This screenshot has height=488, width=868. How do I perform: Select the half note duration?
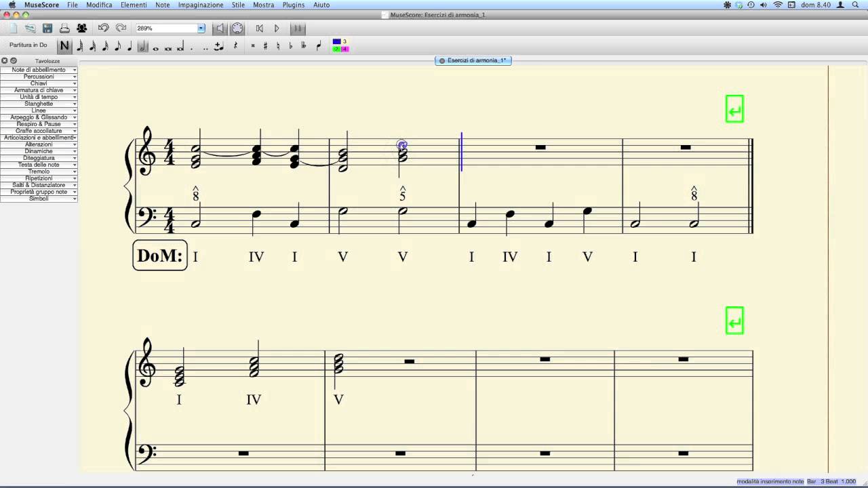point(142,46)
